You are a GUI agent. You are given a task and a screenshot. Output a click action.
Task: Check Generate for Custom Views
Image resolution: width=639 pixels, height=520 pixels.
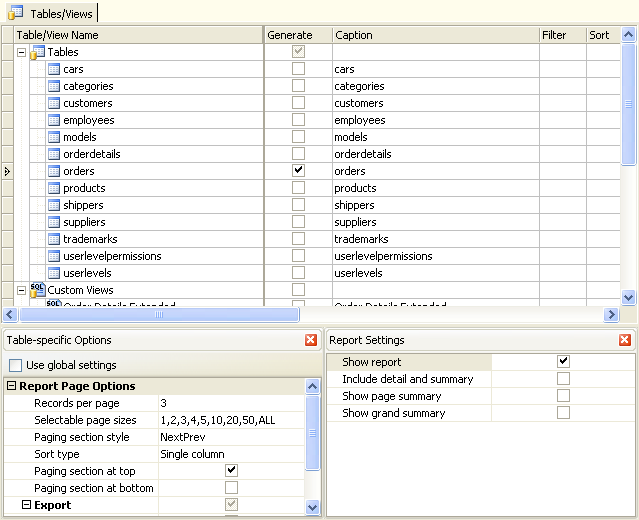pyautogui.click(x=298, y=290)
